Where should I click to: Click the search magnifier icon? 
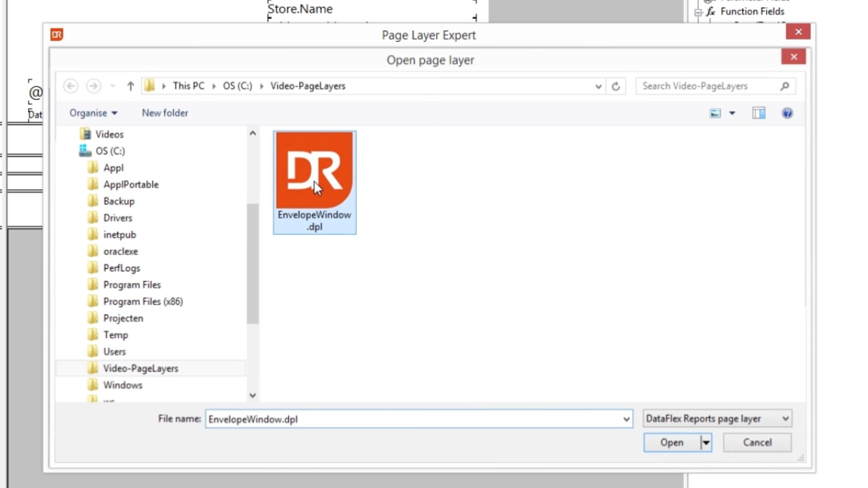point(785,86)
